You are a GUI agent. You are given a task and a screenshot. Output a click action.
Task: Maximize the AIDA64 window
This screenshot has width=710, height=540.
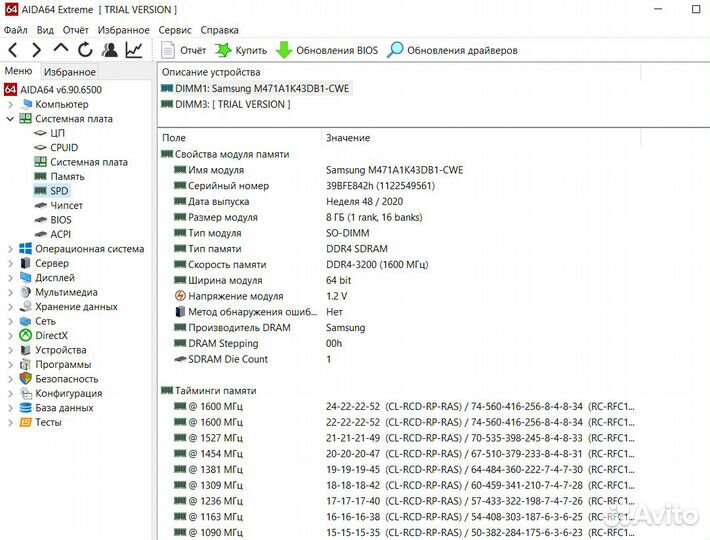[x=696, y=9]
